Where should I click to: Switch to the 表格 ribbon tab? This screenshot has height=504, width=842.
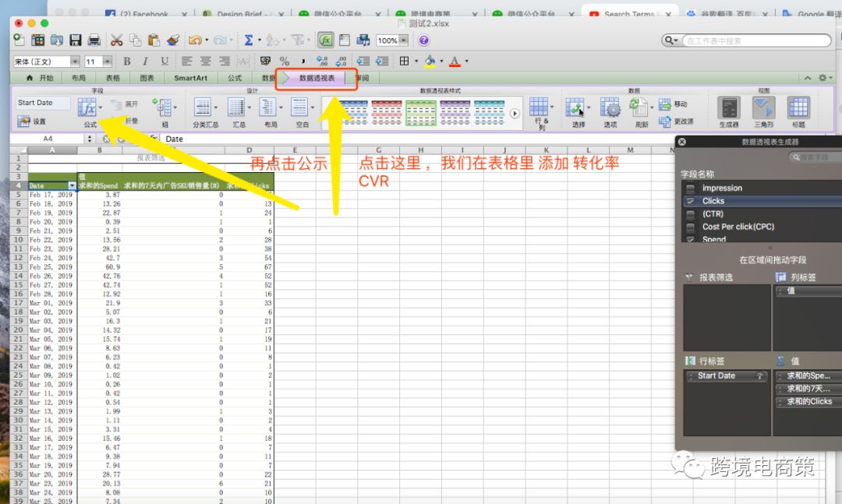click(113, 78)
